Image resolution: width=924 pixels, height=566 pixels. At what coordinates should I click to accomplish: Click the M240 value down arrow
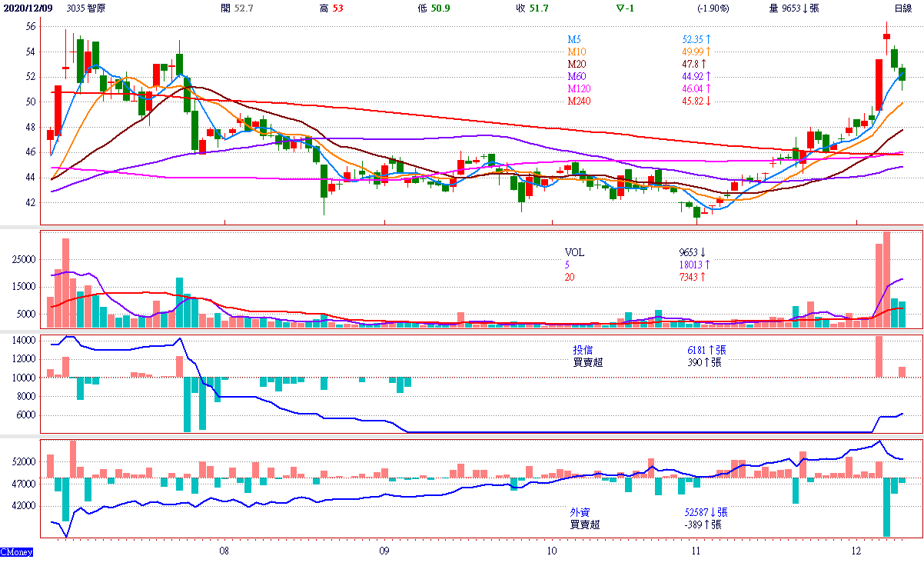(x=708, y=101)
